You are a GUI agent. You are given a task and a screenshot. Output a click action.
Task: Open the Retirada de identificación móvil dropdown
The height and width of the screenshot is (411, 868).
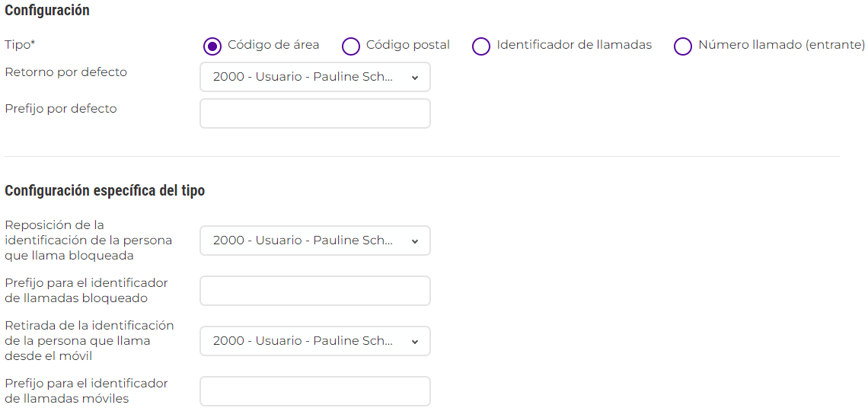point(314,341)
